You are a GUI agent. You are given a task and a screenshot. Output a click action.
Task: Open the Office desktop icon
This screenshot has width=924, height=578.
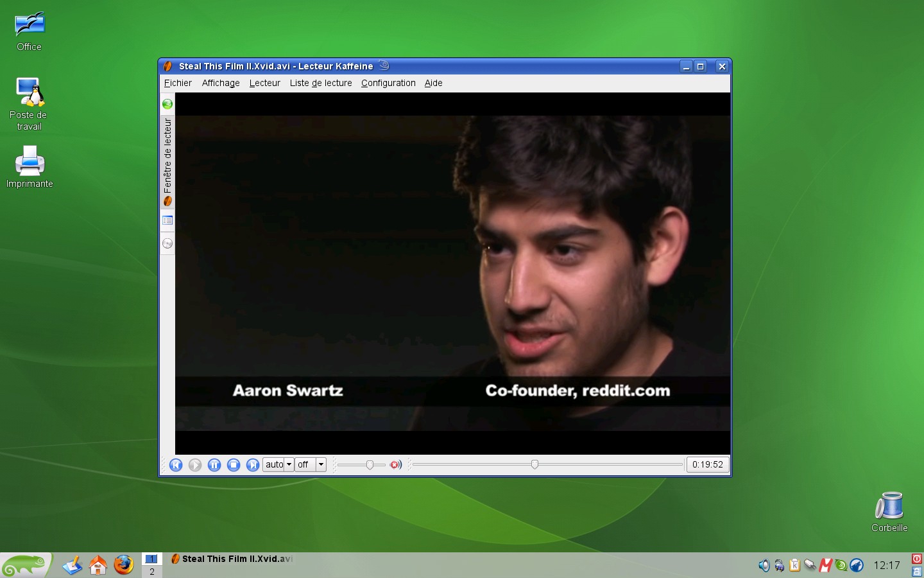point(29,32)
